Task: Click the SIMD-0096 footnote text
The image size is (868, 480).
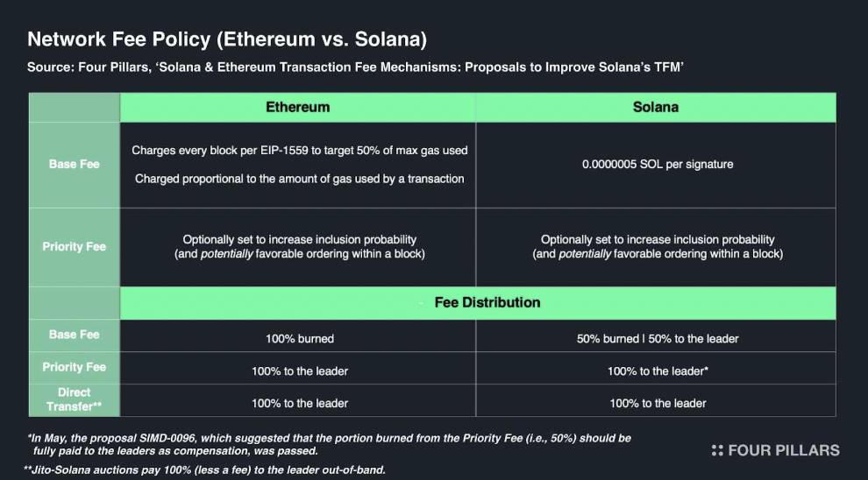Action: coord(329,445)
